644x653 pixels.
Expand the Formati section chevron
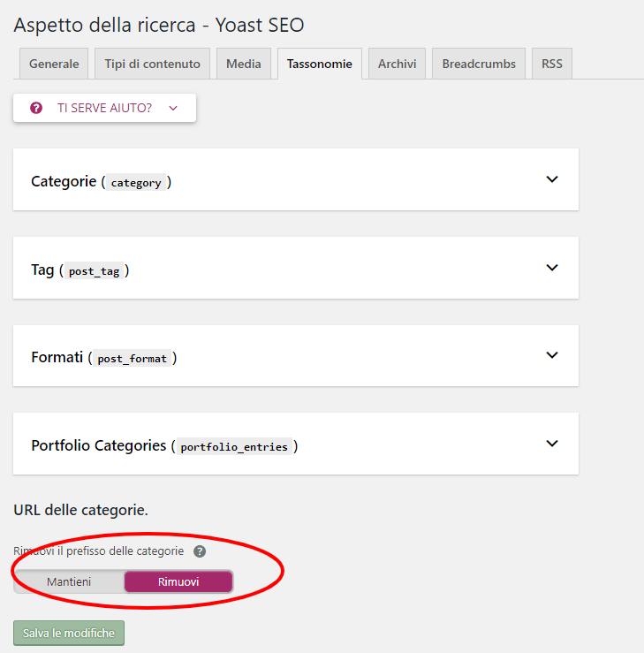point(552,355)
